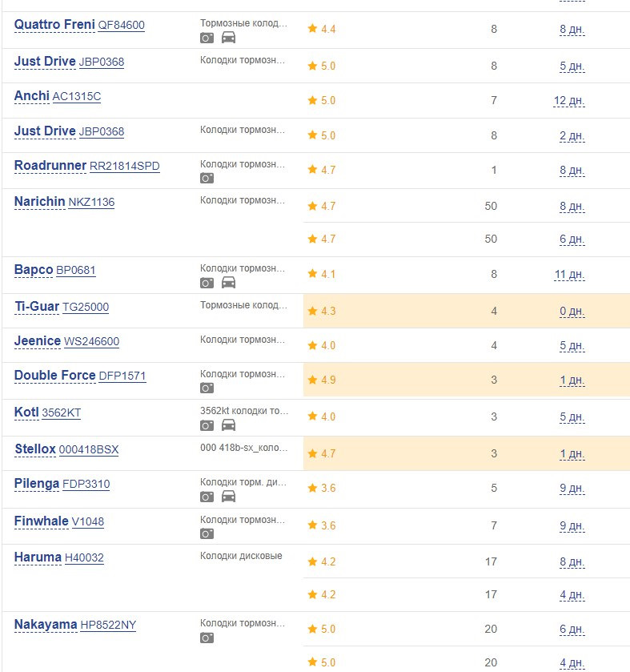Viewport: 630px width, 672px height.
Task: Select Jeenice WS246600 article number
Action: [91, 341]
